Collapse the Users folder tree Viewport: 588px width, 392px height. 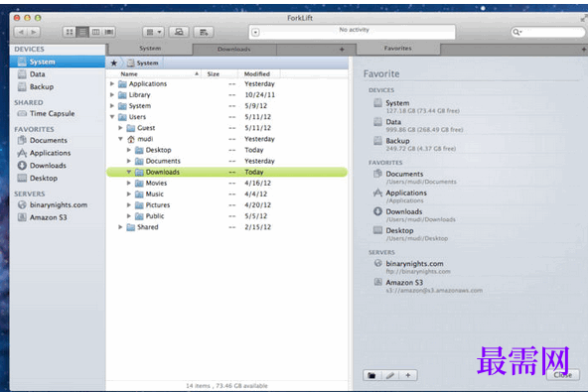pos(112,117)
